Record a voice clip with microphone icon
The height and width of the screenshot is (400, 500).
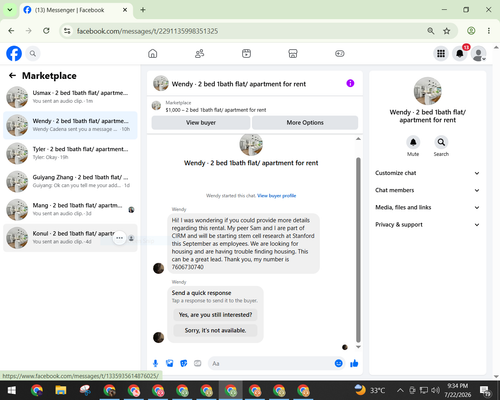click(155, 363)
